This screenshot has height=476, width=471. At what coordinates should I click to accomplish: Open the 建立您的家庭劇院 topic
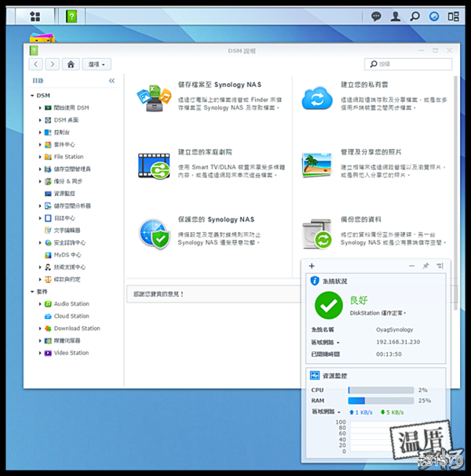coord(205,152)
